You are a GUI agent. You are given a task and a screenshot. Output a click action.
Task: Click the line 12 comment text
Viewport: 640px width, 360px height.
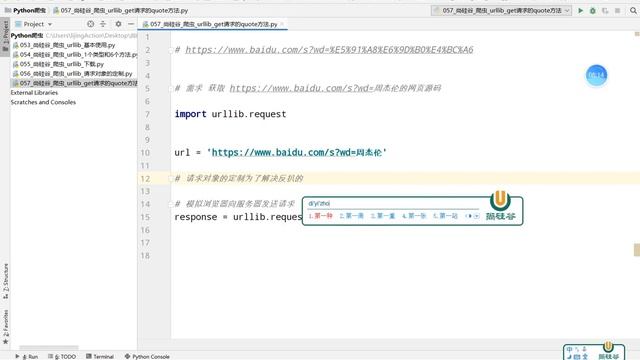239,178
